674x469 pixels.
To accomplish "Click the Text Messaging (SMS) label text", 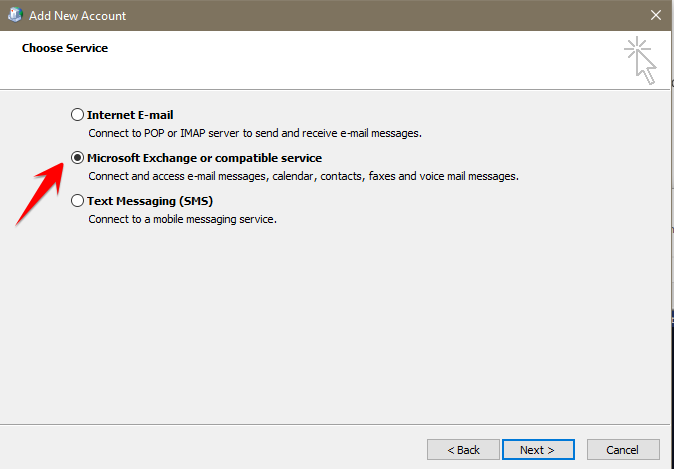I will point(150,201).
